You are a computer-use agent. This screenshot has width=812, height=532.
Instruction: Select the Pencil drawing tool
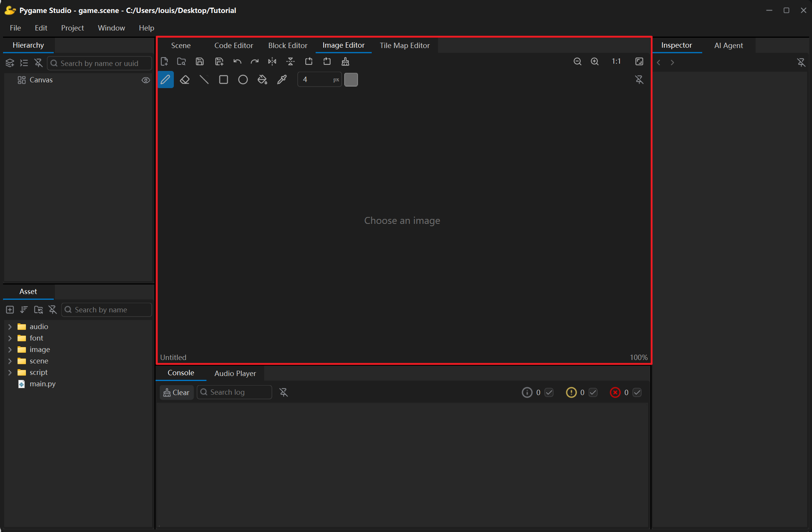(165, 80)
